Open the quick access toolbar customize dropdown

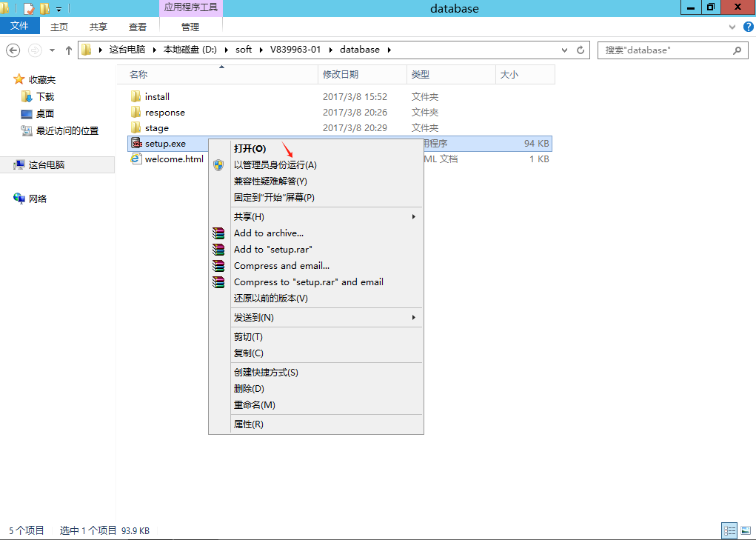tap(58, 9)
